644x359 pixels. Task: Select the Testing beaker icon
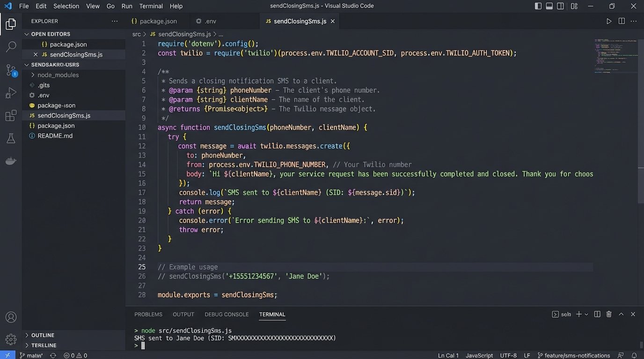pyautogui.click(x=10, y=138)
